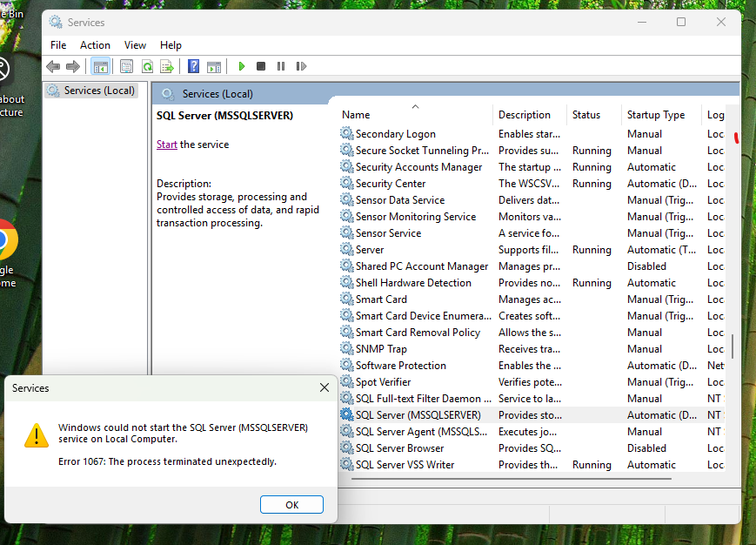756x545 pixels.
Task: Click the Export List toolbar icon
Action: [x=167, y=66]
